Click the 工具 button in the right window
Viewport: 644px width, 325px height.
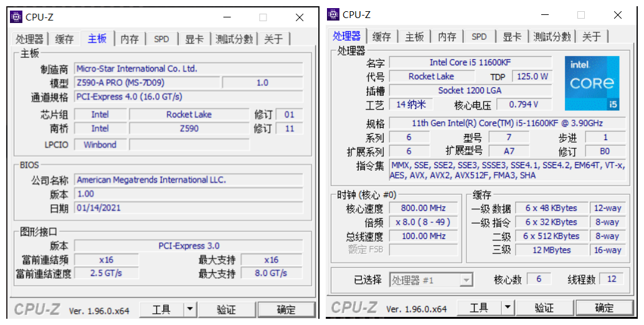[479, 308]
